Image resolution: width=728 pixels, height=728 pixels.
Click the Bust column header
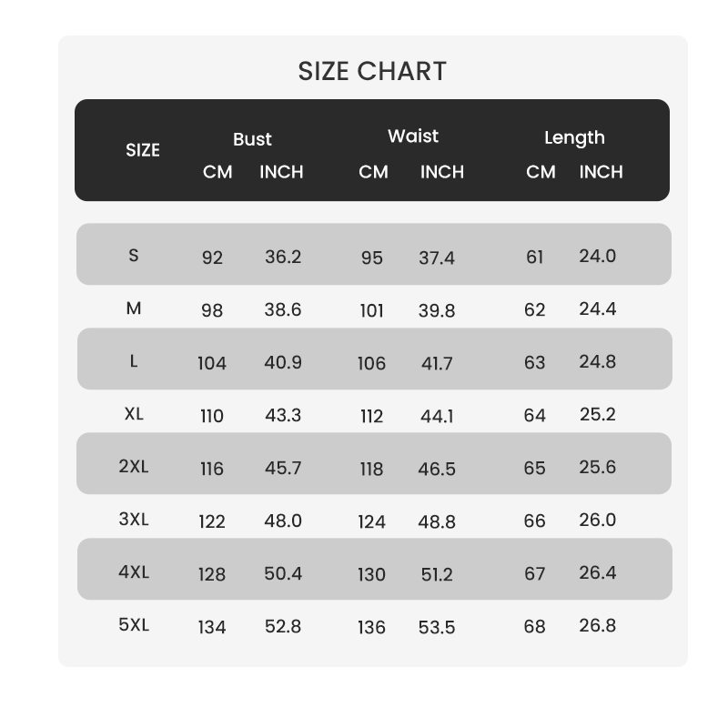(x=252, y=139)
